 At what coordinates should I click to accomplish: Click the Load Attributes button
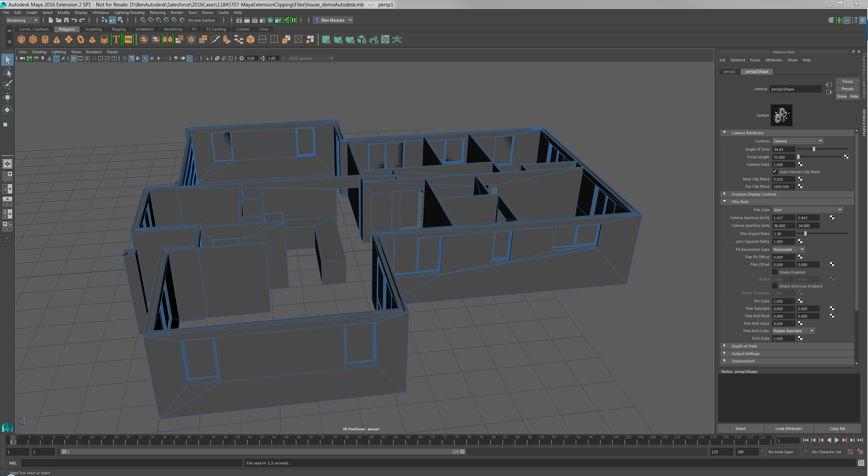point(788,428)
